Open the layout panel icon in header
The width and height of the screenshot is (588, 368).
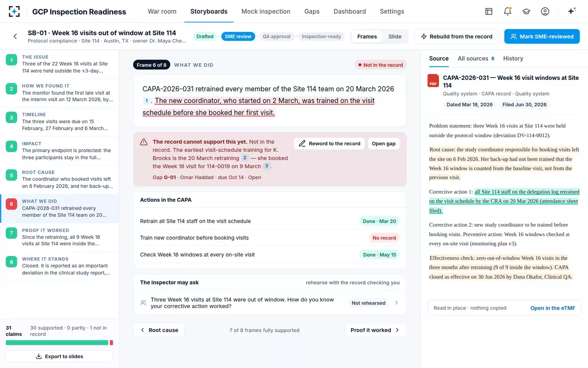pos(489,11)
